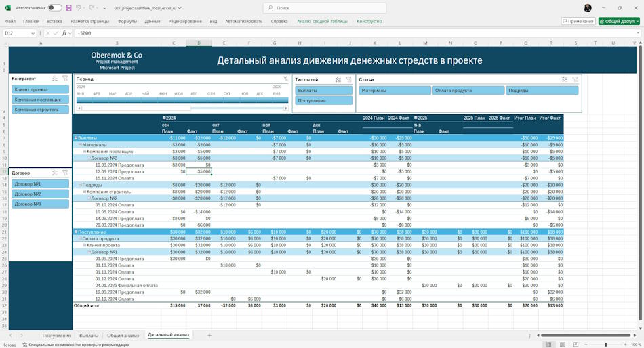Select Договор №3 slicer item

[x=40, y=204]
